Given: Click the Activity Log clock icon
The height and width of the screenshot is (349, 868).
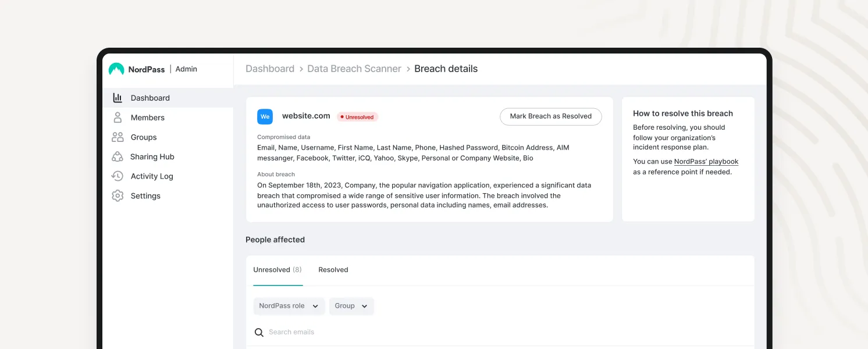Looking at the screenshot, I should [118, 176].
